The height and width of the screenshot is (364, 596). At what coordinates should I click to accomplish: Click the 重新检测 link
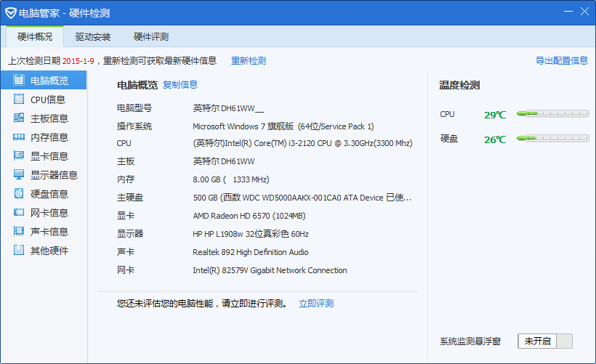[249, 61]
